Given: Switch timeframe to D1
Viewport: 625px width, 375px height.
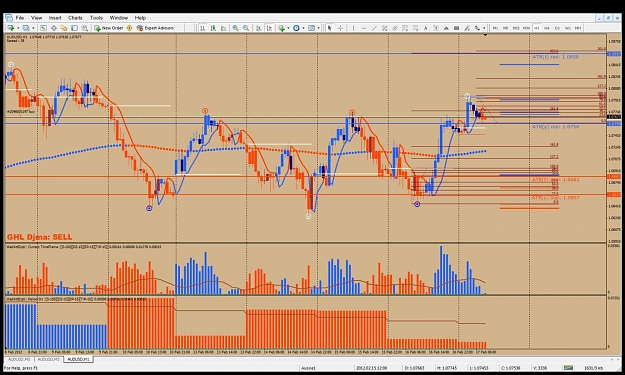Looking at the screenshot, I should [x=557, y=28].
